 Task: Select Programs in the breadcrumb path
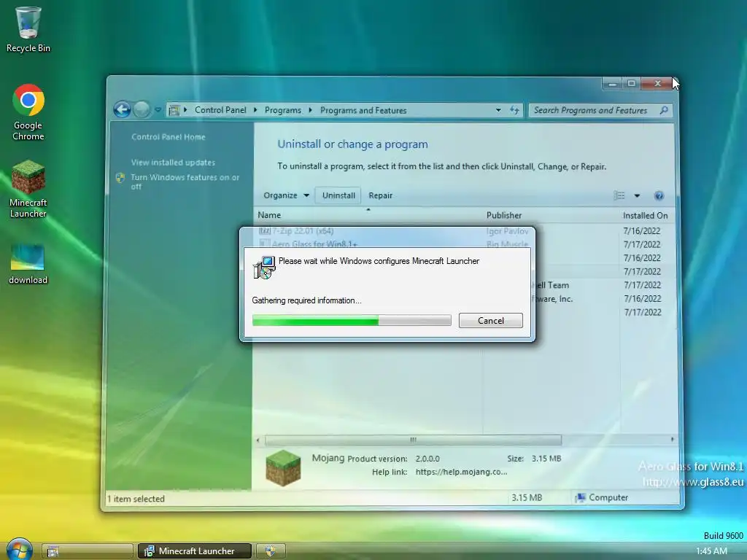(283, 110)
